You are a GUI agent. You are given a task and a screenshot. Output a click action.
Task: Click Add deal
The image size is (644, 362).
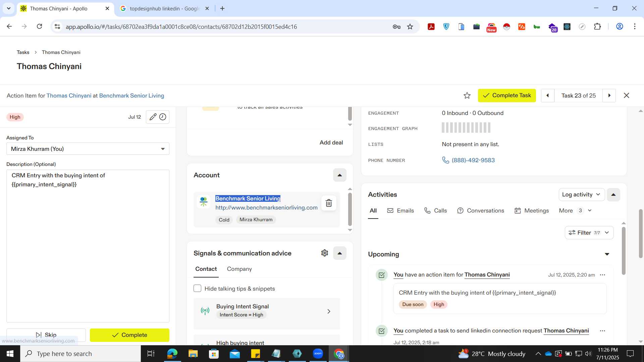click(331, 142)
